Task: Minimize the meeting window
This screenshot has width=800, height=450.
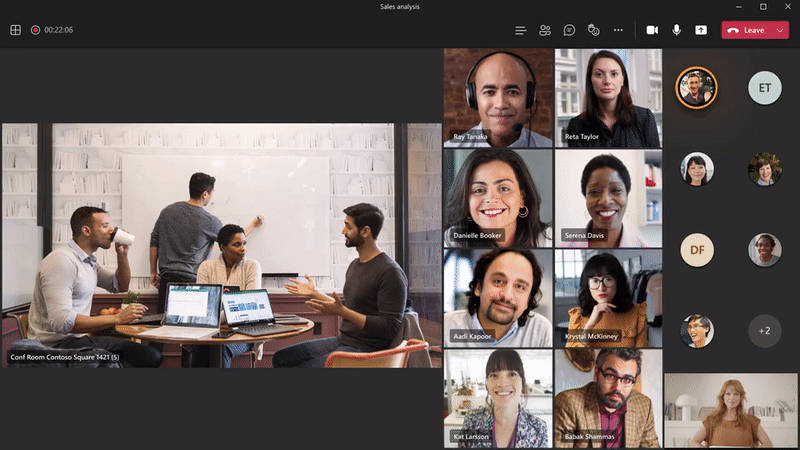Action: (x=739, y=7)
